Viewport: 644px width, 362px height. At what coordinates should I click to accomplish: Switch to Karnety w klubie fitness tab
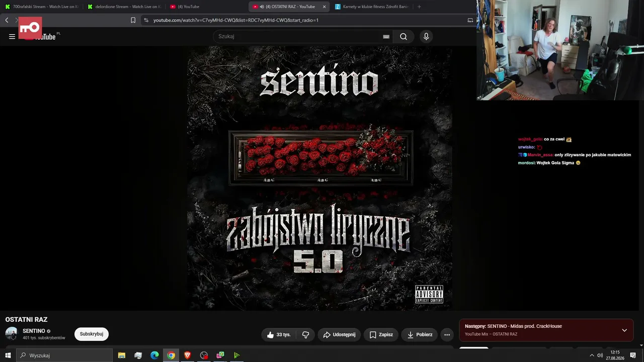click(x=372, y=7)
